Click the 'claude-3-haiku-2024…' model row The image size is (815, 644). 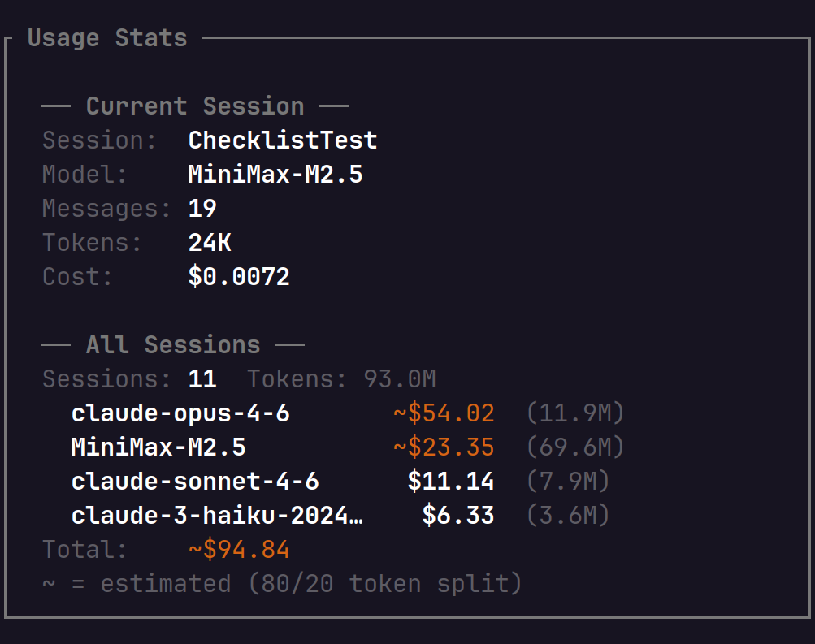tap(340, 515)
